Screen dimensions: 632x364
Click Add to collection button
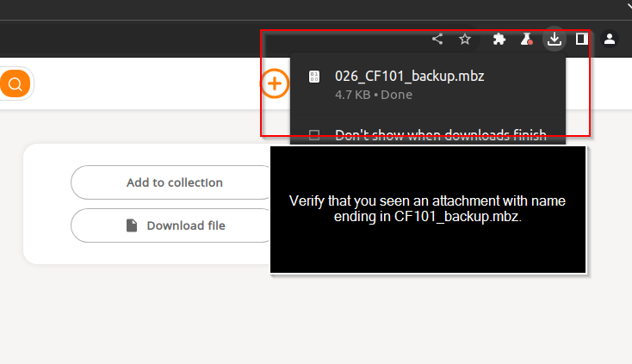point(173,182)
